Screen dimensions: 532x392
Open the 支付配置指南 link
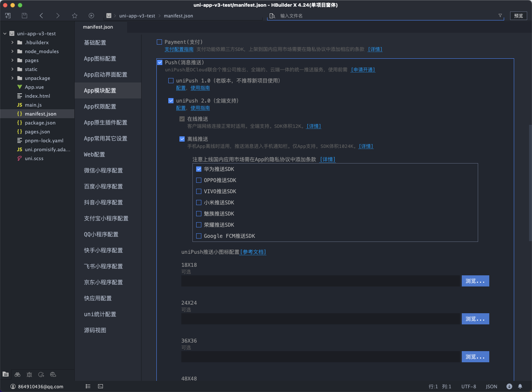179,49
